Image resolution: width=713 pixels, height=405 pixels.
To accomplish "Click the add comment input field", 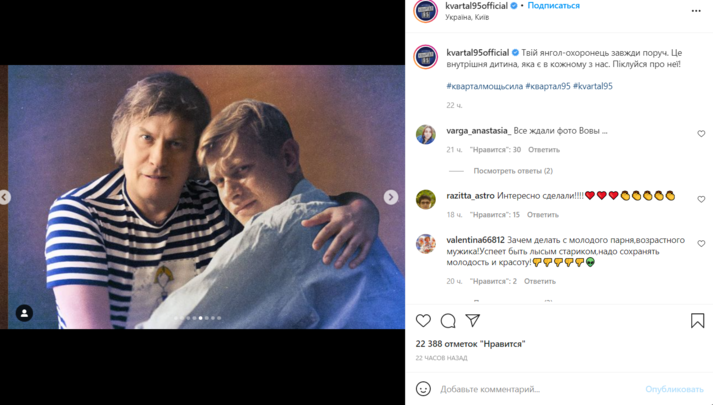I will coord(535,389).
